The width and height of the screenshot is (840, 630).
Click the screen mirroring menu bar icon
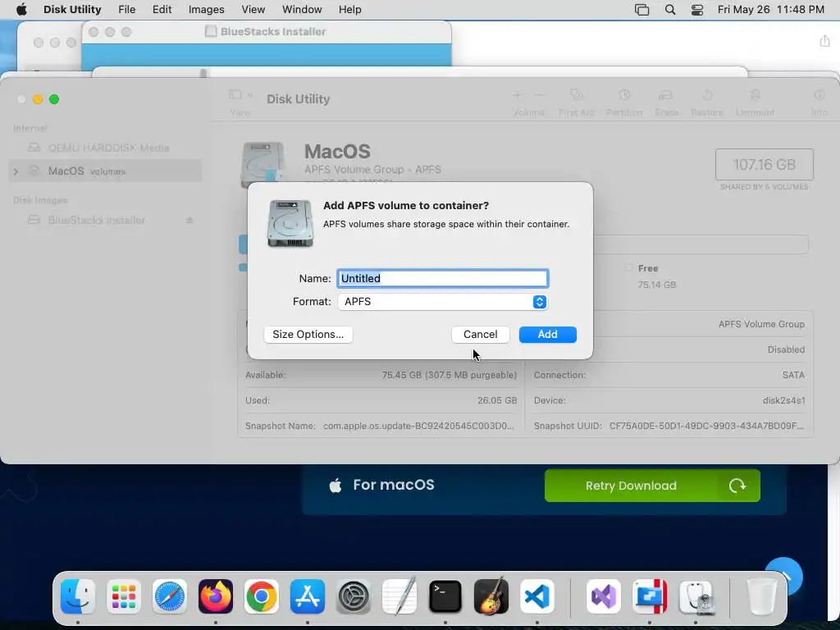click(641, 10)
